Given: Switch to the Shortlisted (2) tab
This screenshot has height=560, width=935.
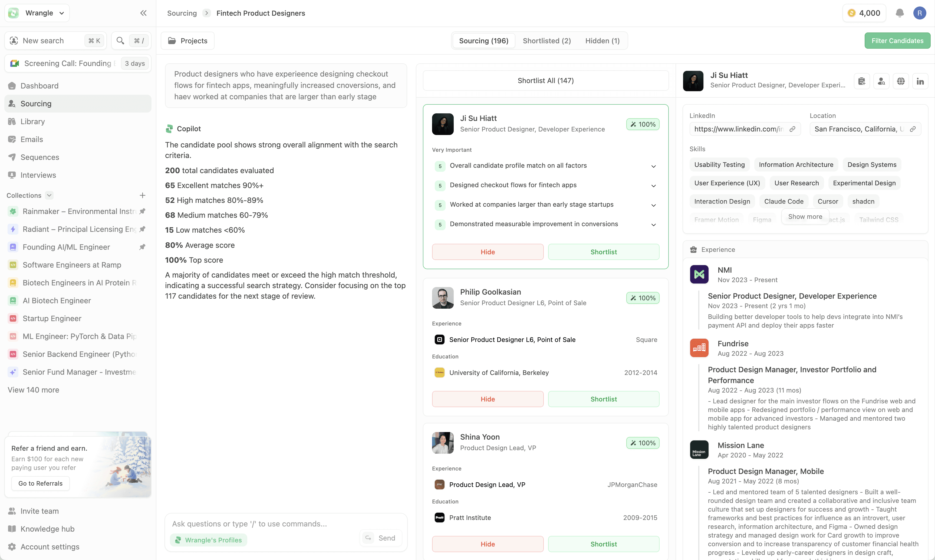Looking at the screenshot, I should point(546,41).
